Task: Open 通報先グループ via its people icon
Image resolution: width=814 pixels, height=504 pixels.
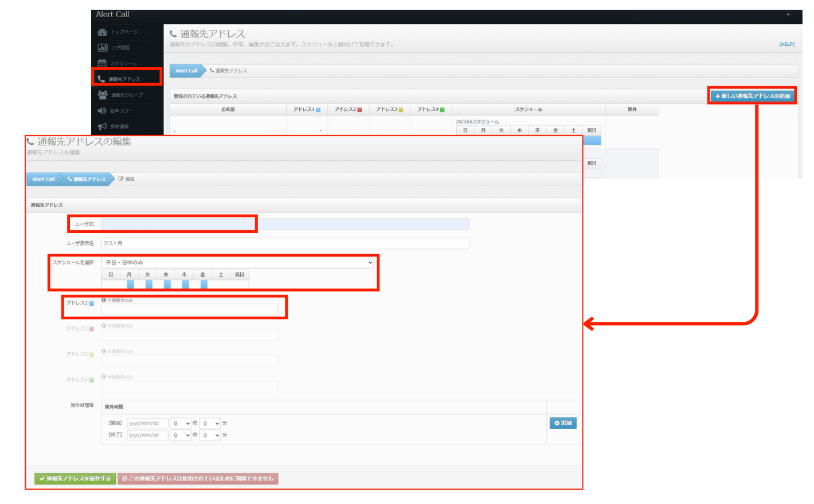Action: 102,94
